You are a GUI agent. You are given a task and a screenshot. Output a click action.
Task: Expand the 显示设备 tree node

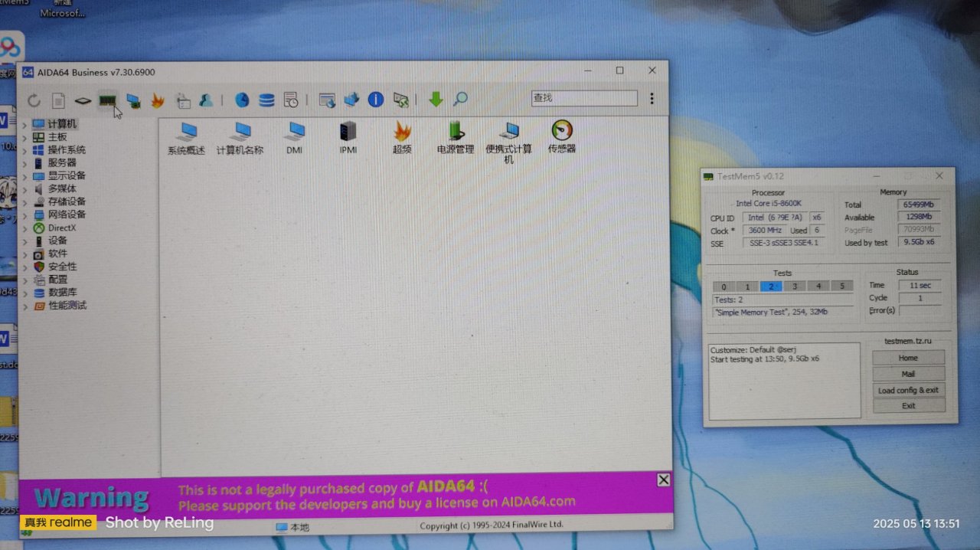coord(25,176)
